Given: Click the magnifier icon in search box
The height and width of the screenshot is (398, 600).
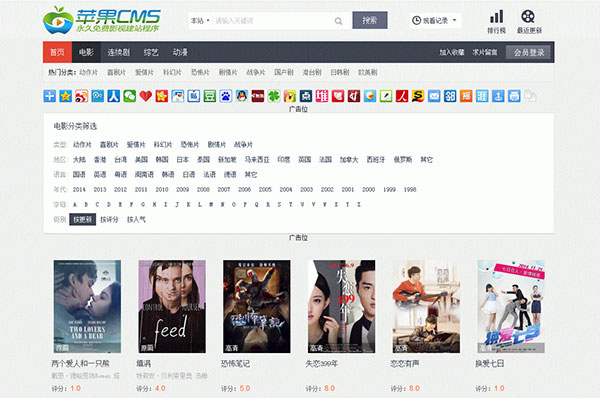Looking at the screenshot, I should [x=338, y=21].
